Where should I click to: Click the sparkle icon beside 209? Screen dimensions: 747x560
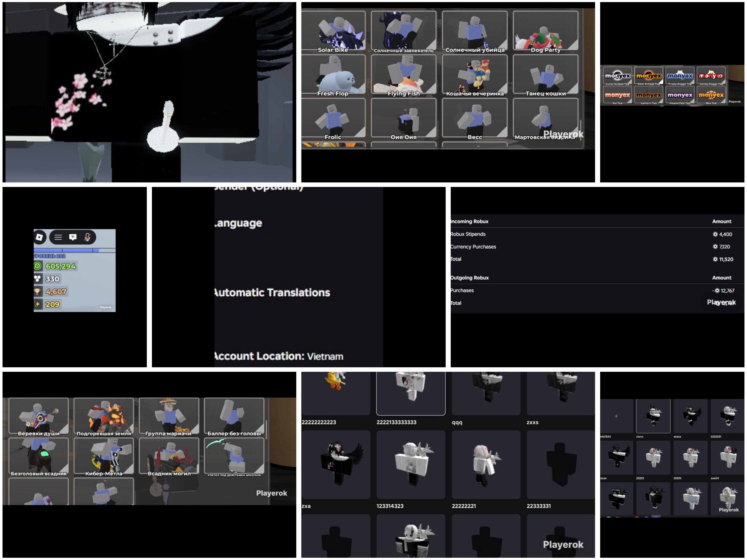(37, 304)
